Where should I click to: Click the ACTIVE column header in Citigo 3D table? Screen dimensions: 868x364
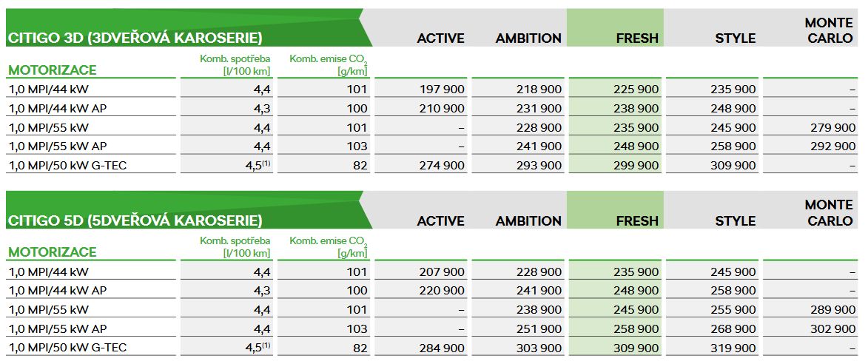440,38
